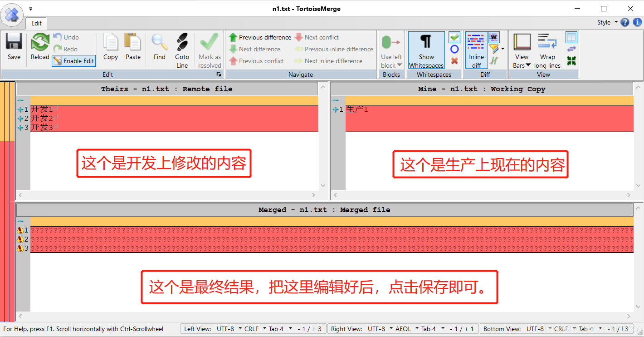
Task: Click the Save floppy disk icon
Action: click(x=14, y=42)
